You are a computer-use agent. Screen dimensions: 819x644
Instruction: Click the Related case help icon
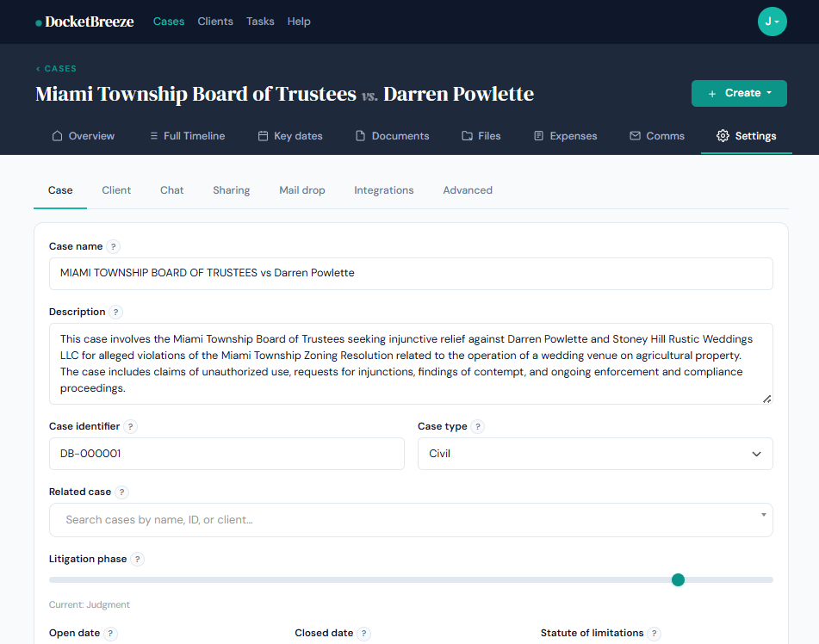pos(122,492)
